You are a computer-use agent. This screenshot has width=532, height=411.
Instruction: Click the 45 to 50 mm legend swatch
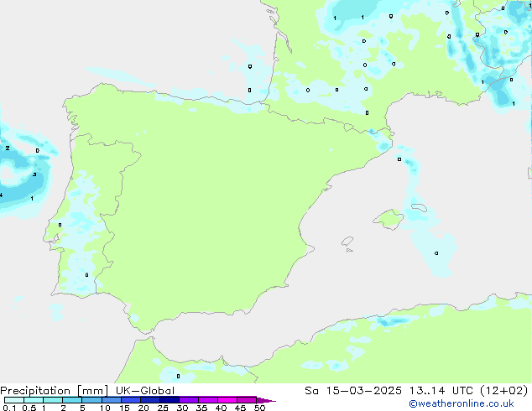coord(247,400)
